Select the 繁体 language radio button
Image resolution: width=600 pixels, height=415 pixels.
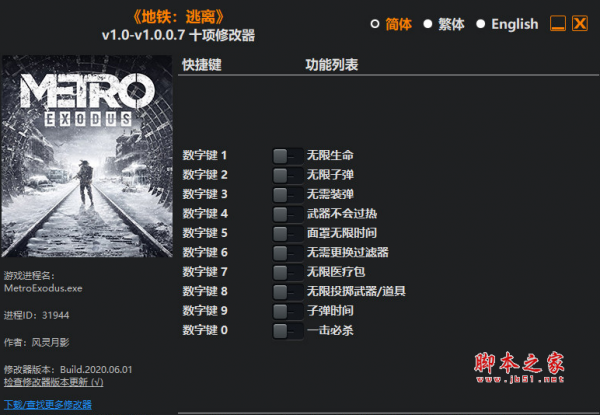pyautogui.click(x=428, y=24)
